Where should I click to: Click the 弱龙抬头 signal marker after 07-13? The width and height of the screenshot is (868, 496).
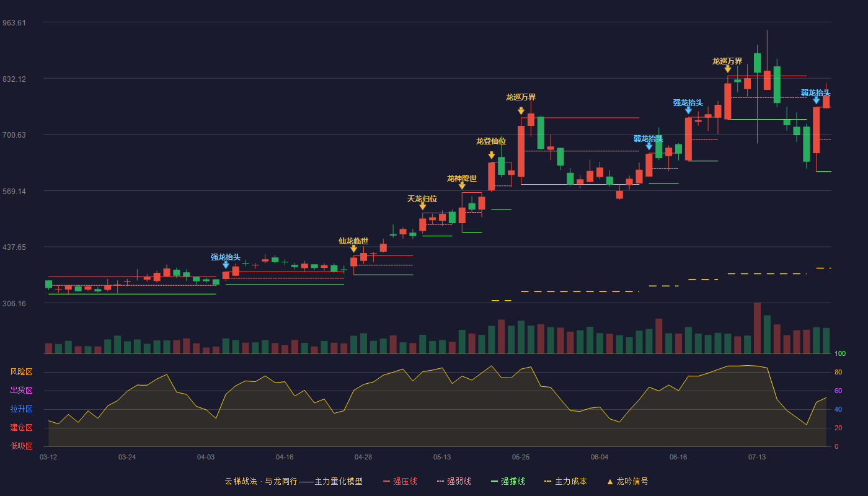point(816,100)
